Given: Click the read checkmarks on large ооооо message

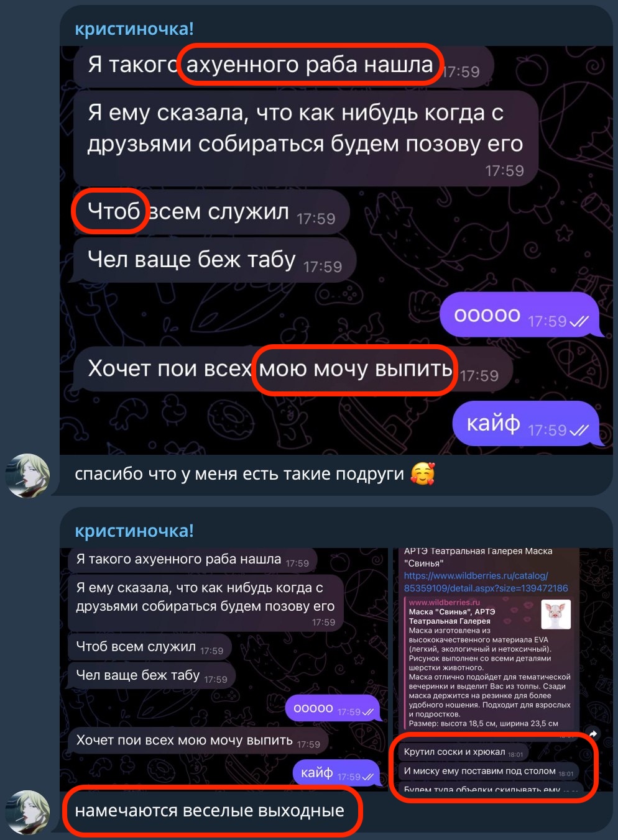Looking at the screenshot, I should [x=579, y=321].
